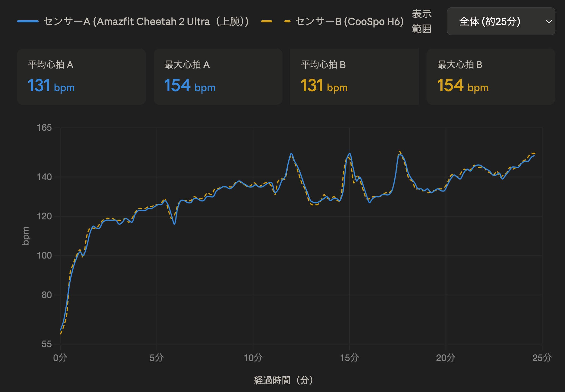Click the 15分 mark on the time axis
Image resolution: width=565 pixels, height=392 pixels.
pos(349,358)
